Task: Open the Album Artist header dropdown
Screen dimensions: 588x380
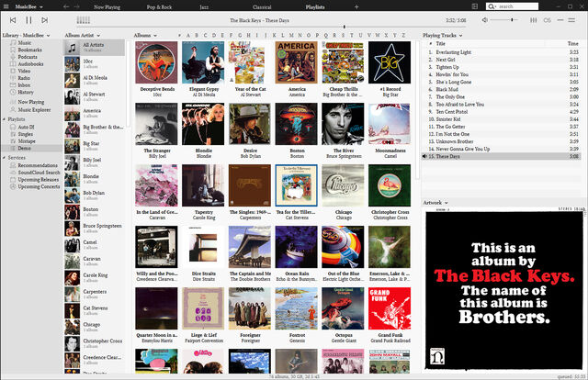Action: [82, 35]
